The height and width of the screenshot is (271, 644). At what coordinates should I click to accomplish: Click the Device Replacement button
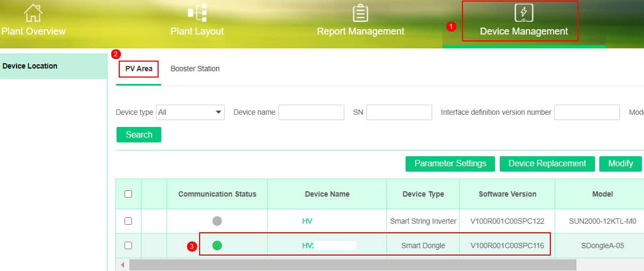coord(547,164)
